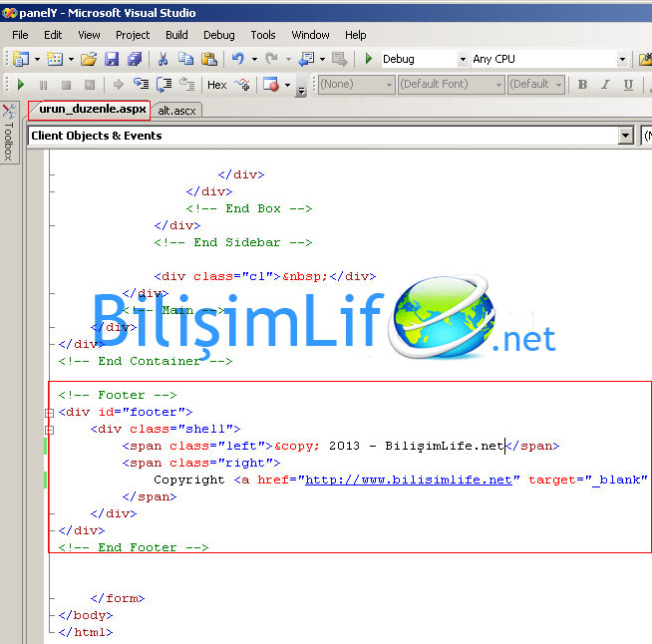Image resolution: width=652 pixels, height=644 pixels.
Task: Open the Tools menu
Action: pyautogui.click(x=263, y=35)
